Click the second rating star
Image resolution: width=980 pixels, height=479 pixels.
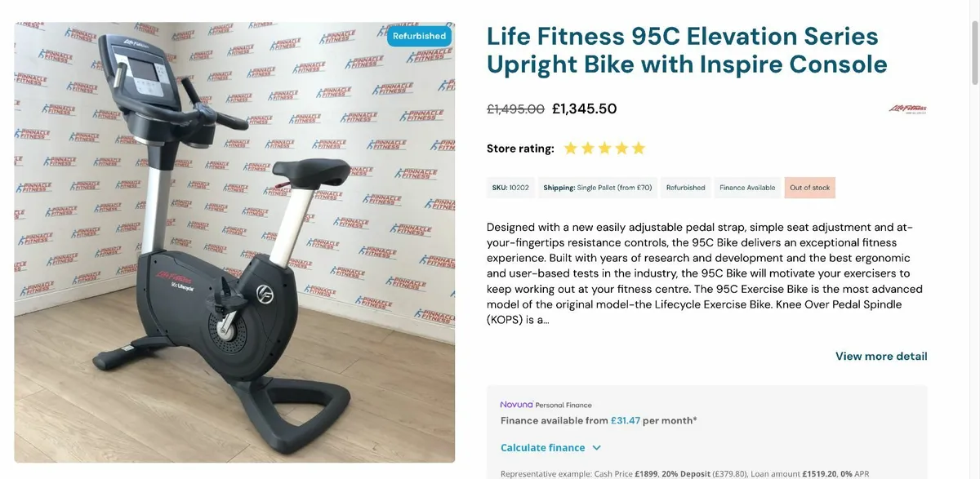tap(587, 149)
